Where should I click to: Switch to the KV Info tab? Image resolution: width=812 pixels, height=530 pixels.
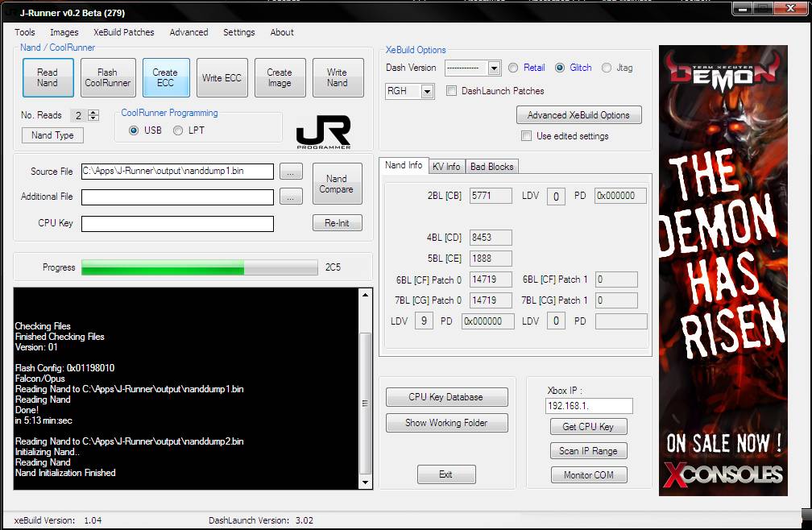coord(446,167)
